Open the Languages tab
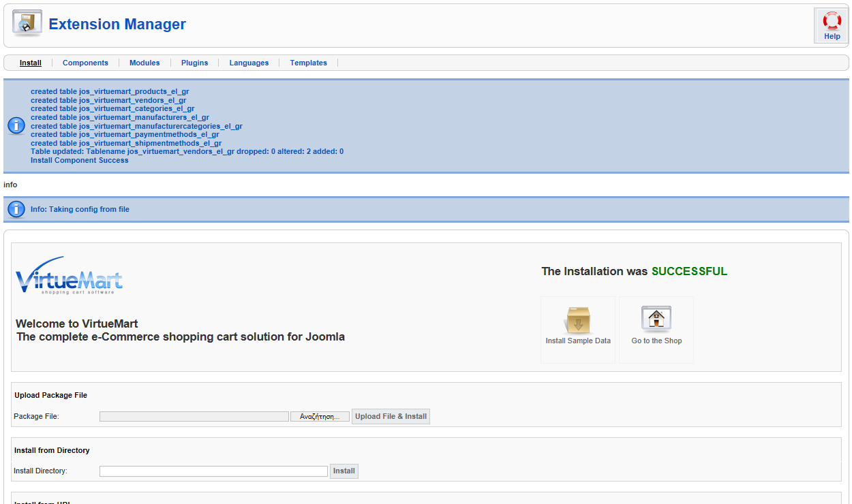Viewport: 852px width, 504px height. tap(249, 63)
